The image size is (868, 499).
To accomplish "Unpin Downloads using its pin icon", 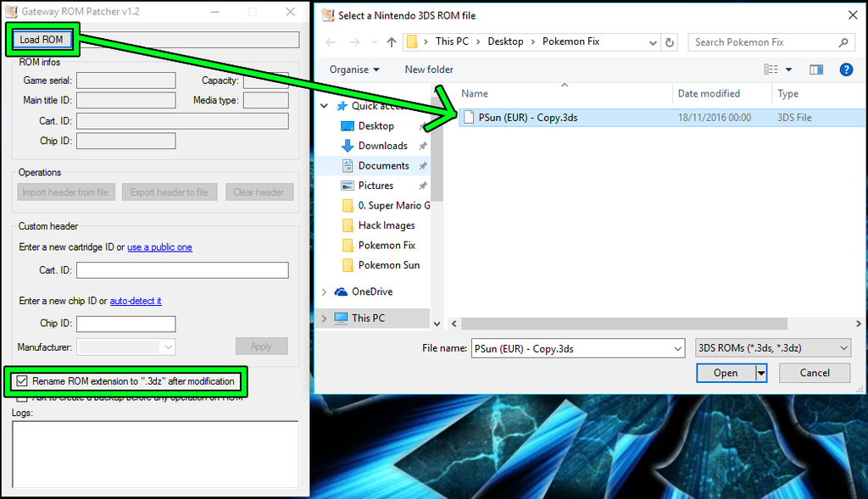I will point(423,146).
